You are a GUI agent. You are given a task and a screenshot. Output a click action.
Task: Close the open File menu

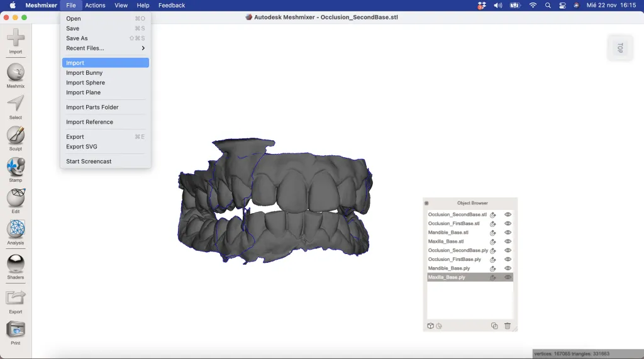coord(70,5)
